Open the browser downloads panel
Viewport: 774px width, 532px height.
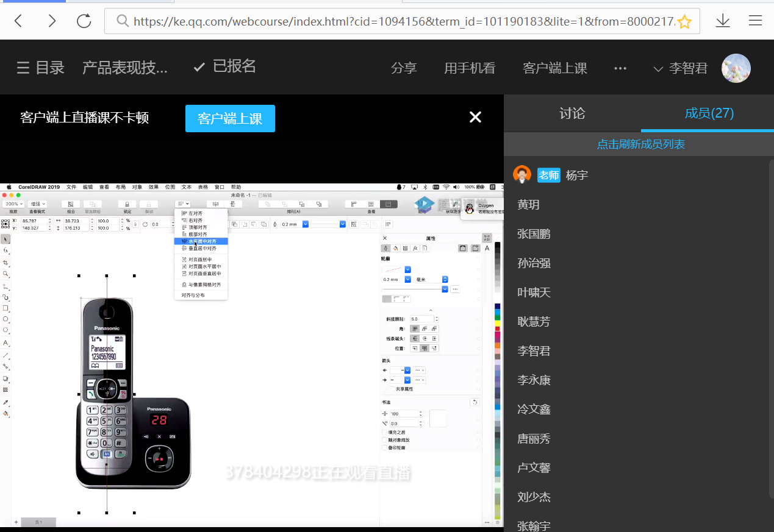(x=723, y=21)
